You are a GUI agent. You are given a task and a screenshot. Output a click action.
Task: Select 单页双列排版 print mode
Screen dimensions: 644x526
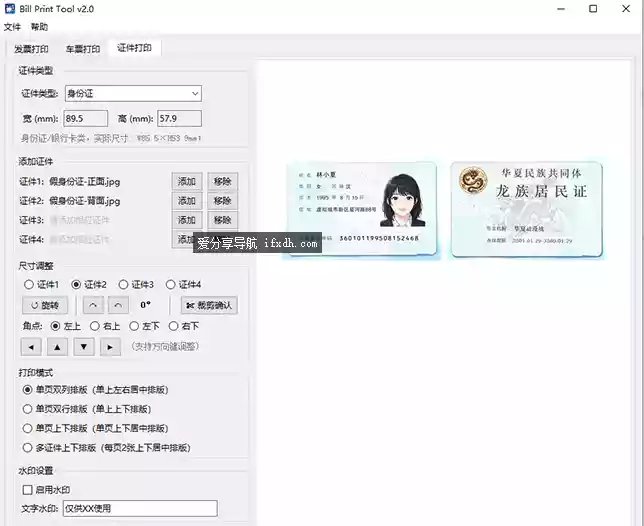pyautogui.click(x=95, y=390)
